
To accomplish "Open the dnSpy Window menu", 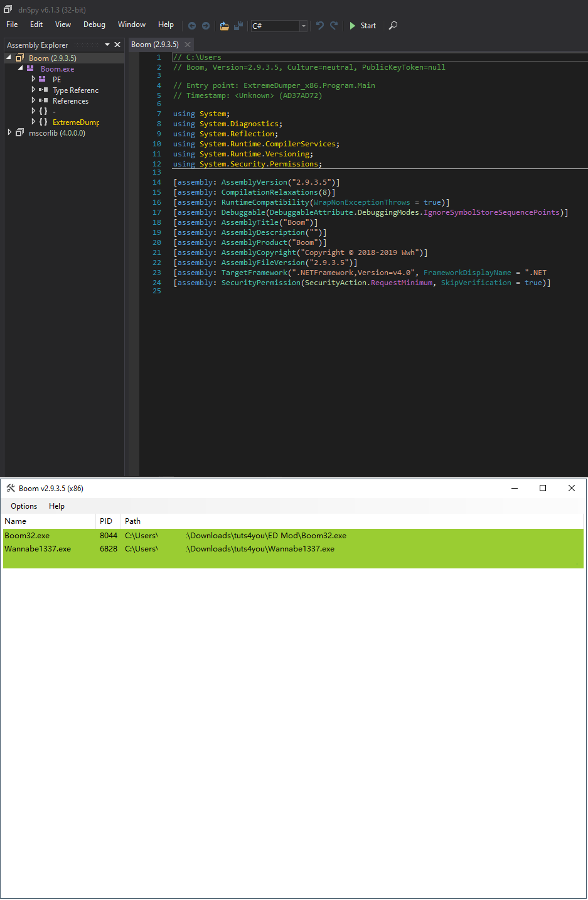I will [x=132, y=24].
